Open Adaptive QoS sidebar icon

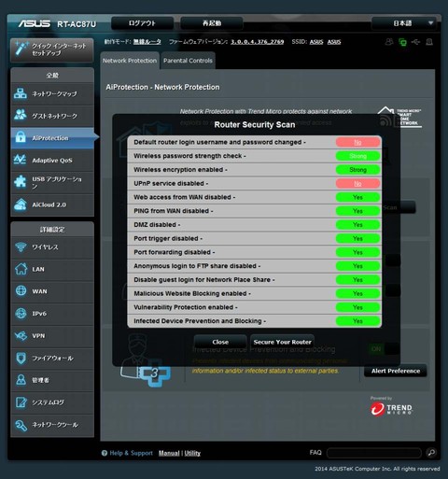click(21, 160)
